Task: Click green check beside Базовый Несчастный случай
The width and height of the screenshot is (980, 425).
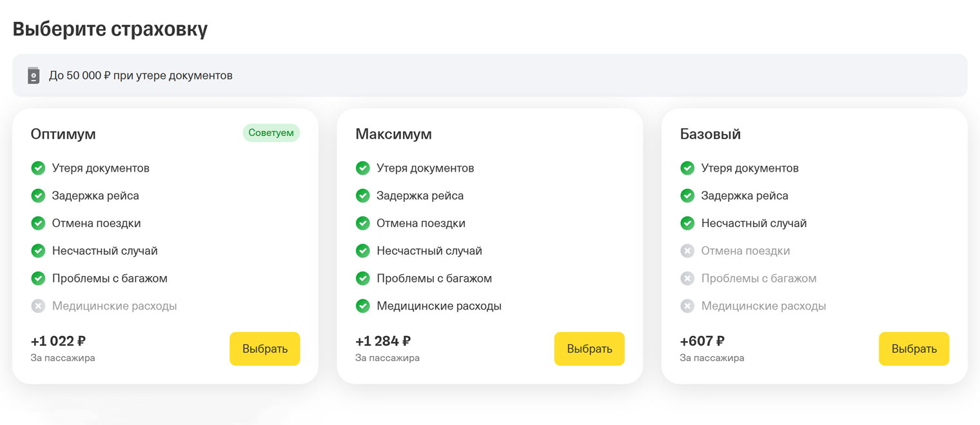Action: click(687, 223)
